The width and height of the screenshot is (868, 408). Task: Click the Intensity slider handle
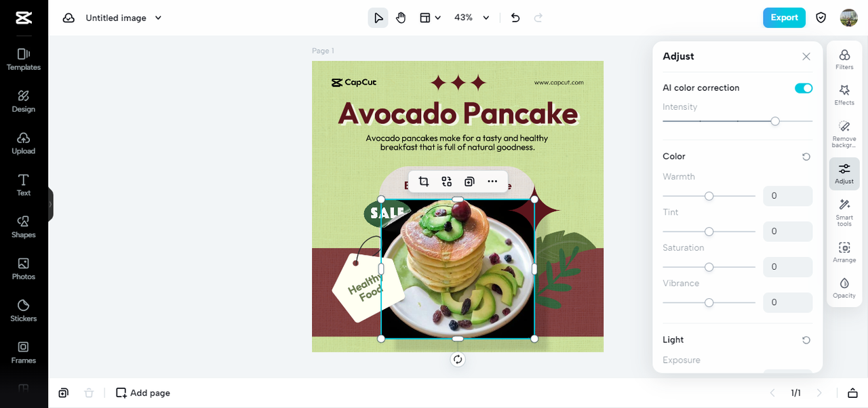pos(775,121)
